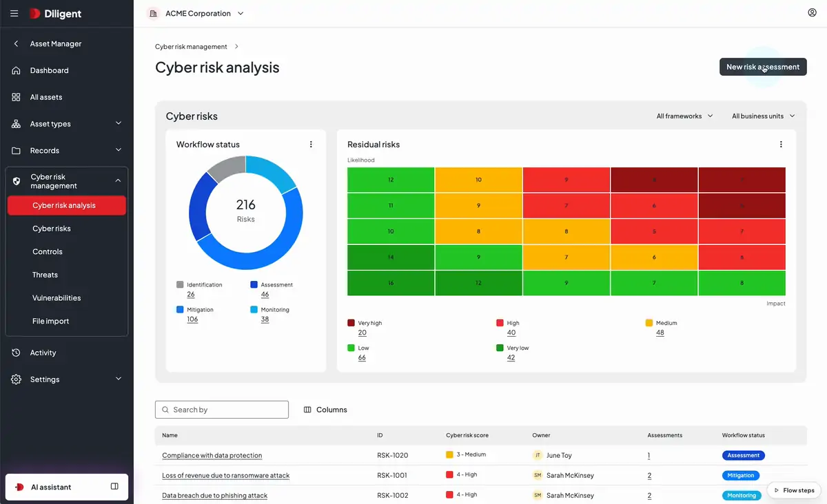The width and height of the screenshot is (827, 504).
Task: Toggle the AI assistant panel icon
Action: click(x=114, y=487)
